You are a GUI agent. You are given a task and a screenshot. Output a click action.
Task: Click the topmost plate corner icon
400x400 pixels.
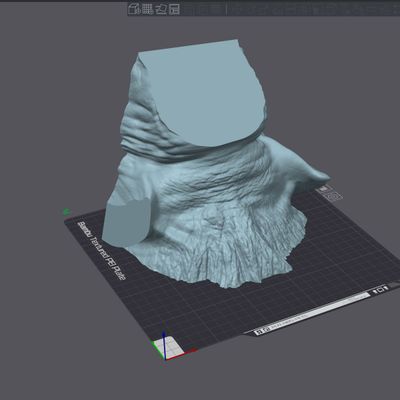(x=323, y=189)
